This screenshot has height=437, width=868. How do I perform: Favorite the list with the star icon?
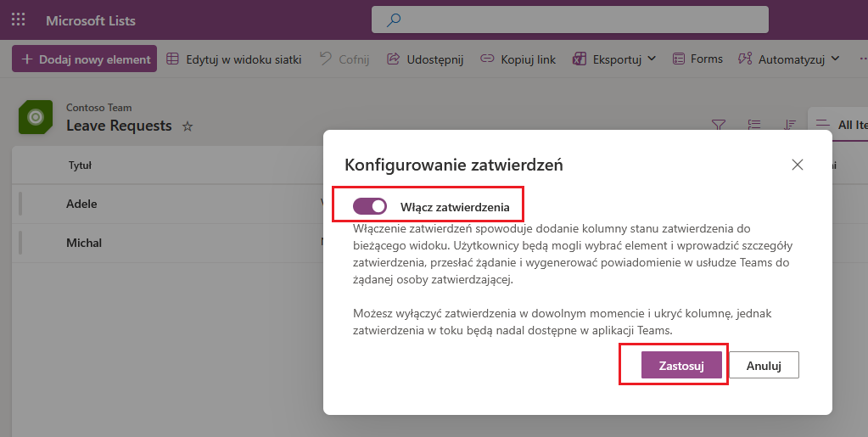point(188,126)
